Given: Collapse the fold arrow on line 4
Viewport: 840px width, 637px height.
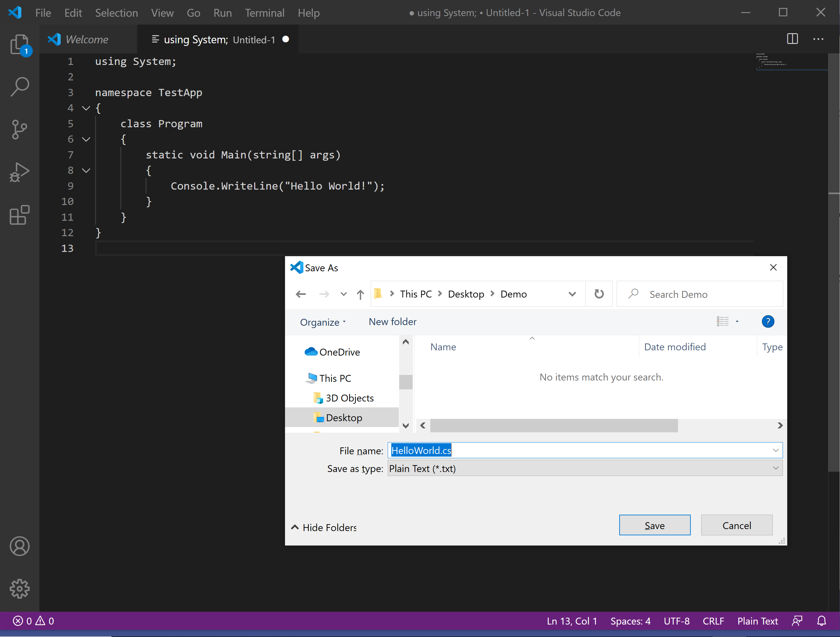Looking at the screenshot, I should coord(86,108).
